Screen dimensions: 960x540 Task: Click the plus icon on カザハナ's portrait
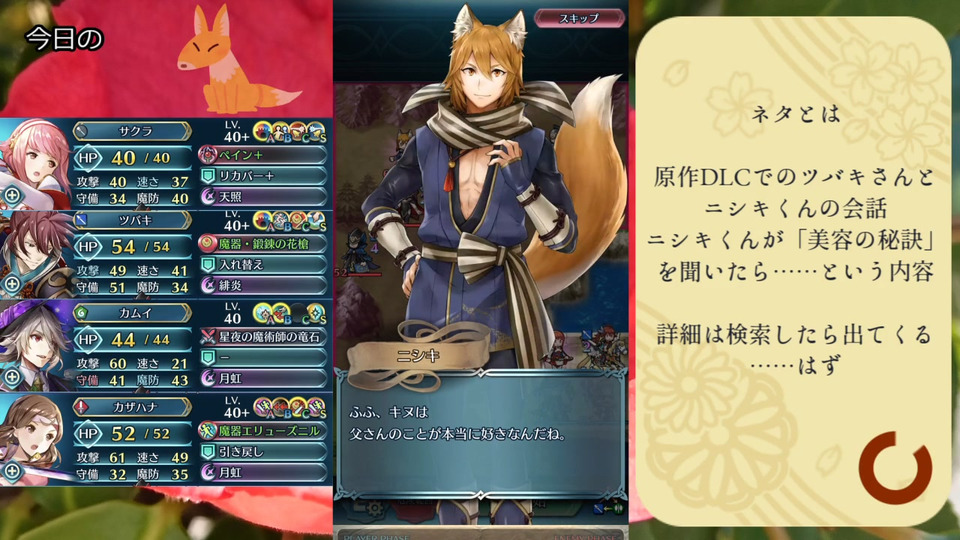click(x=12, y=471)
